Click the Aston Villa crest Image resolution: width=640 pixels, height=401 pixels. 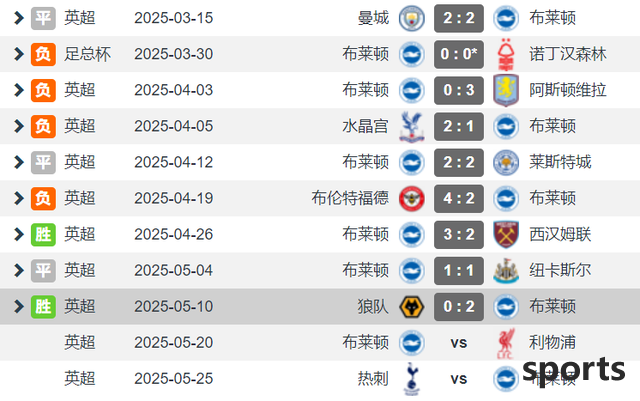tap(506, 90)
